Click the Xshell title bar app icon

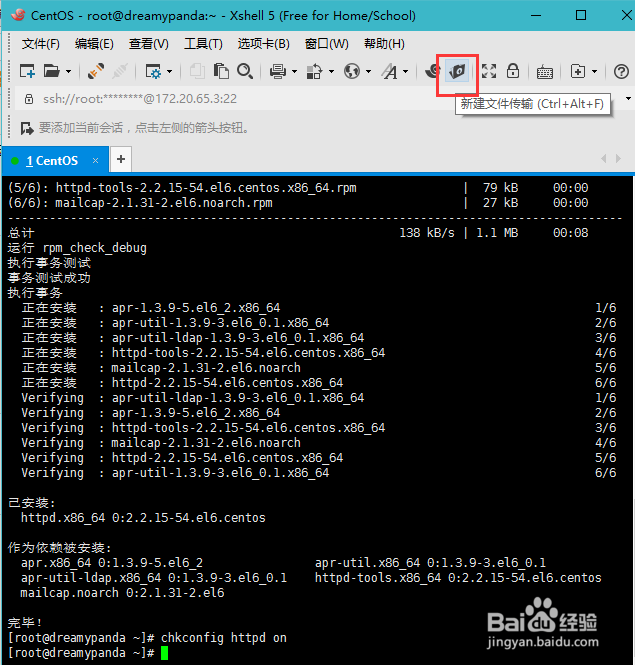pyautogui.click(x=18, y=15)
